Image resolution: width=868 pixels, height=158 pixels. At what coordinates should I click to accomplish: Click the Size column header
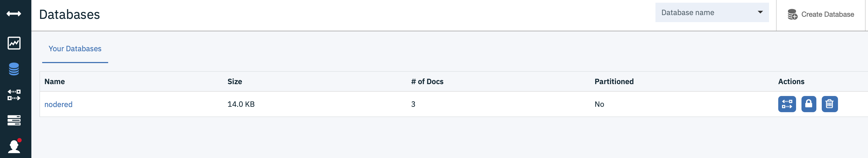[x=234, y=82]
